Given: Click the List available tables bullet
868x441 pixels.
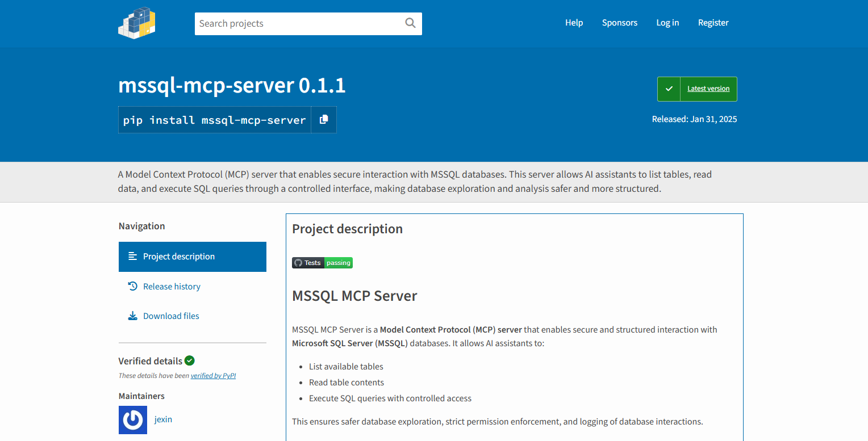Looking at the screenshot, I should click(x=346, y=367).
